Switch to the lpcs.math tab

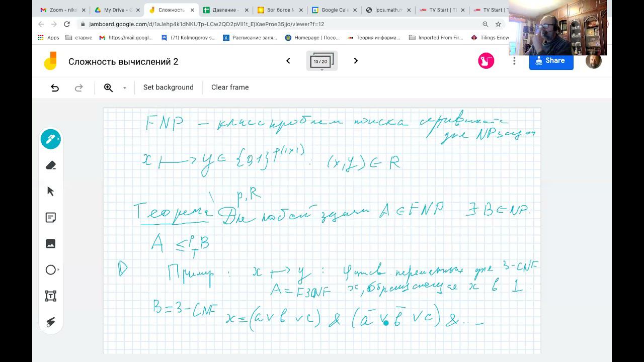tap(389, 10)
